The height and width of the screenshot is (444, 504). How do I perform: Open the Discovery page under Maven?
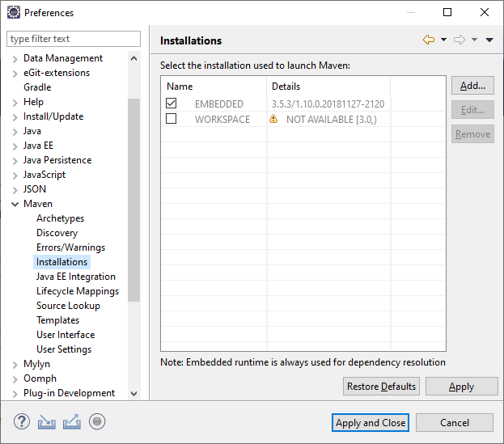pos(57,233)
